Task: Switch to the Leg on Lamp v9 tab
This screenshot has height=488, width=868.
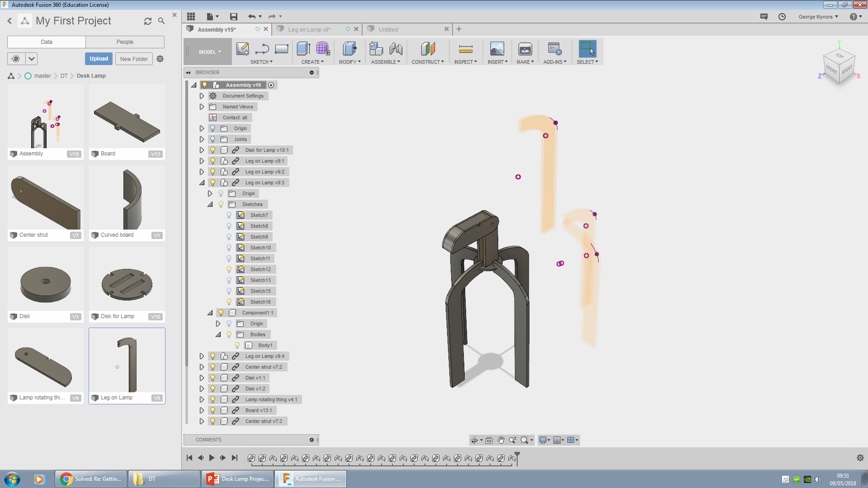Action: (x=309, y=29)
